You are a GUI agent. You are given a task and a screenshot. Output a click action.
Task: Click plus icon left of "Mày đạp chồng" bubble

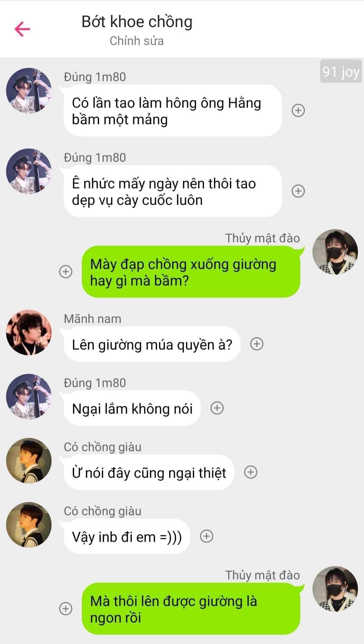tap(66, 272)
